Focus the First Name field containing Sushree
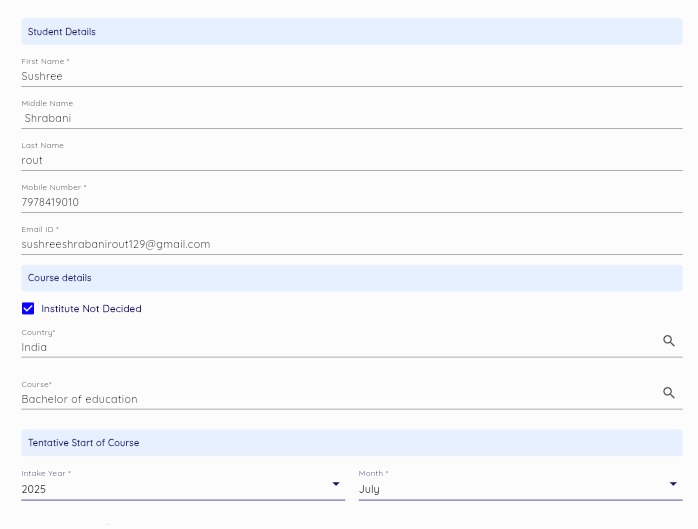 [340, 76]
